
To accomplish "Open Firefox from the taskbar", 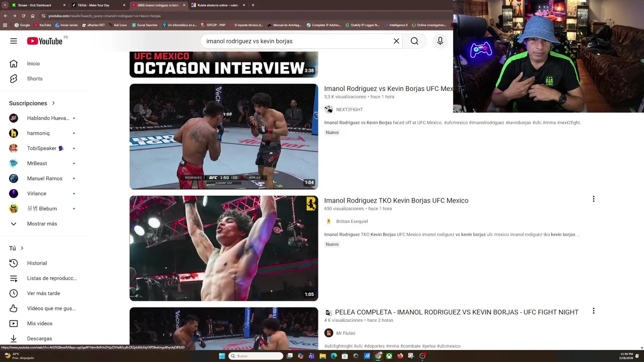I will tap(400, 356).
